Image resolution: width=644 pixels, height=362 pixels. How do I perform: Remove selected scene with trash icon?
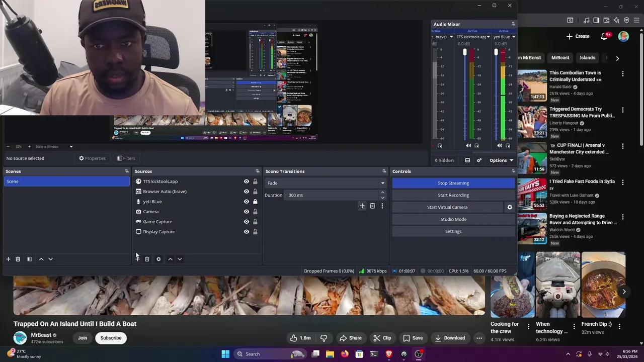point(18,259)
